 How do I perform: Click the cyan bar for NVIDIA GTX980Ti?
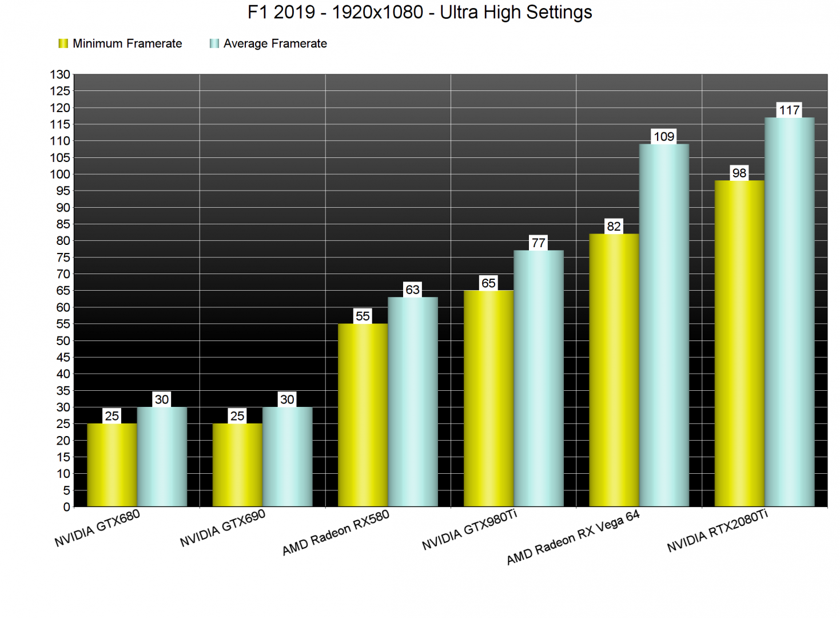[538, 378]
